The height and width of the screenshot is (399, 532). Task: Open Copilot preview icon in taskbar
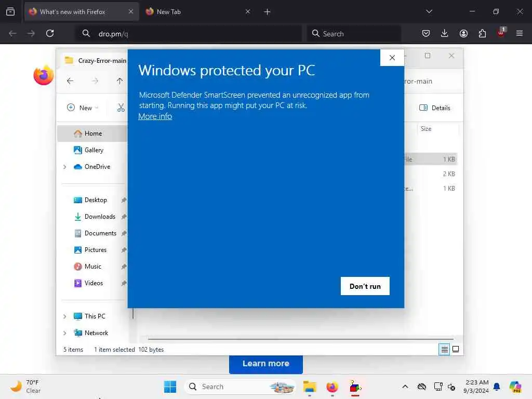point(515,387)
